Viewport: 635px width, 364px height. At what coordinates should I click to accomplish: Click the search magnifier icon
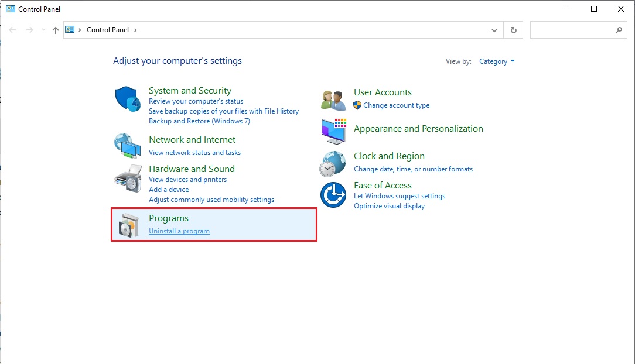[619, 30]
